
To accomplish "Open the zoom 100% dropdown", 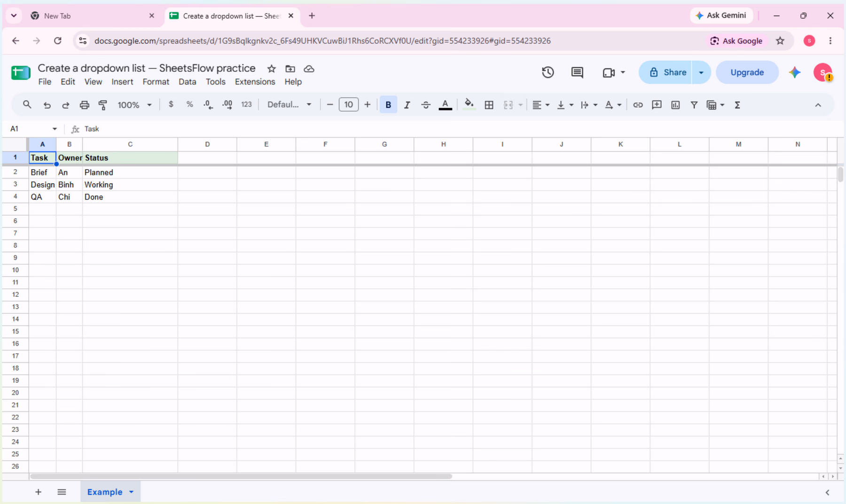I will click(134, 105).
